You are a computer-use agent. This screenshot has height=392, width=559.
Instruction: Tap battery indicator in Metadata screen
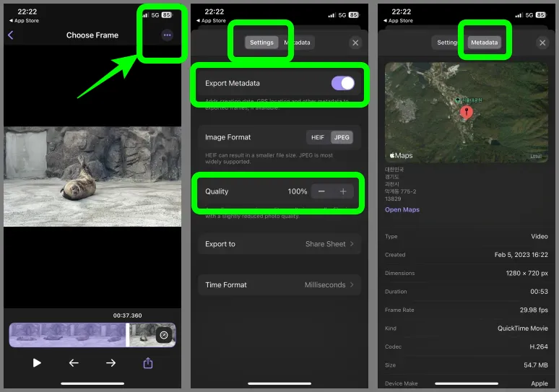pos(540,15)
